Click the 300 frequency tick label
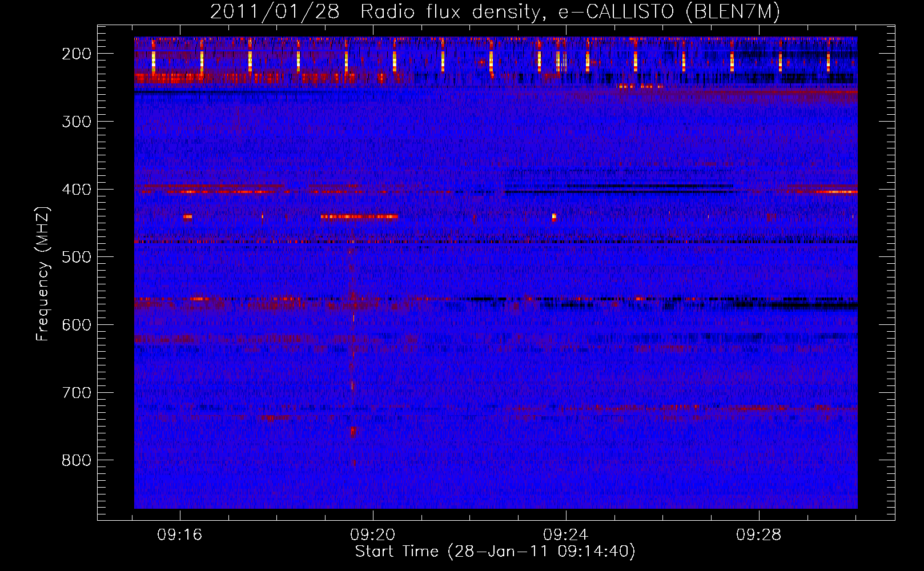This screenshot has width=924, height=571. click(76, 122)
